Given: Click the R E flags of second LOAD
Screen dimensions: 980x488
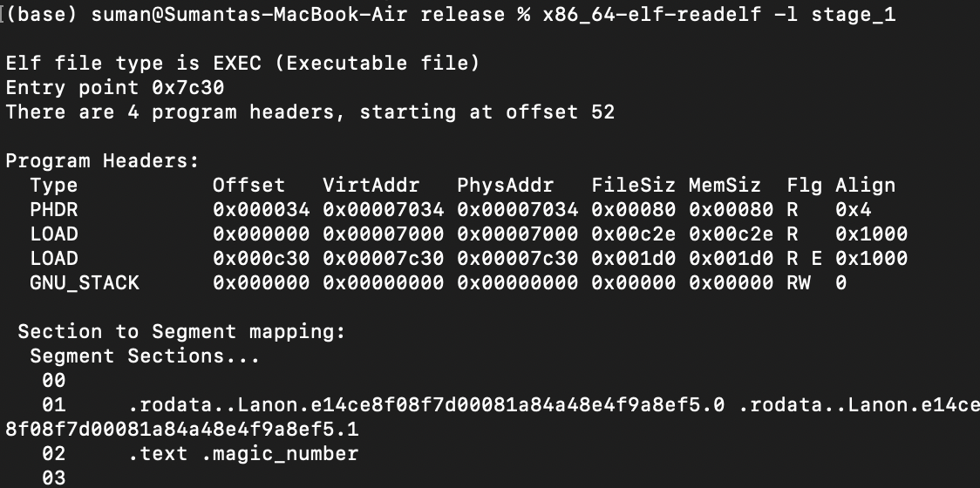Looking at the screenshot, I should tap(805, 259).
